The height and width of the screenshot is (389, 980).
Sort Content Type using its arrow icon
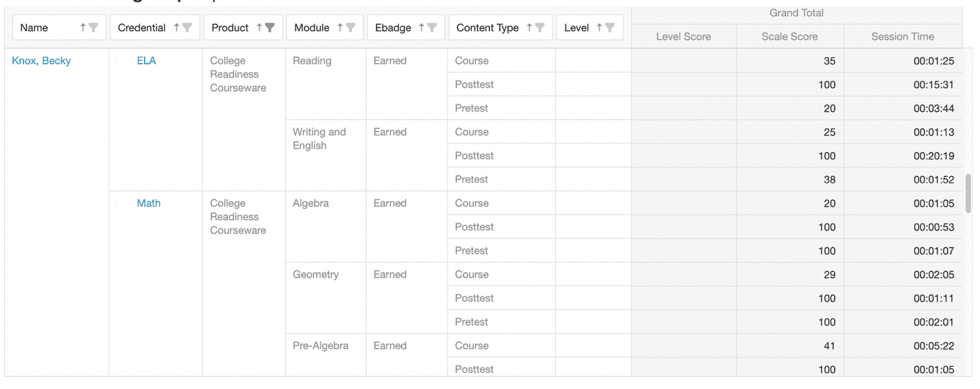[x=529, y=28]
